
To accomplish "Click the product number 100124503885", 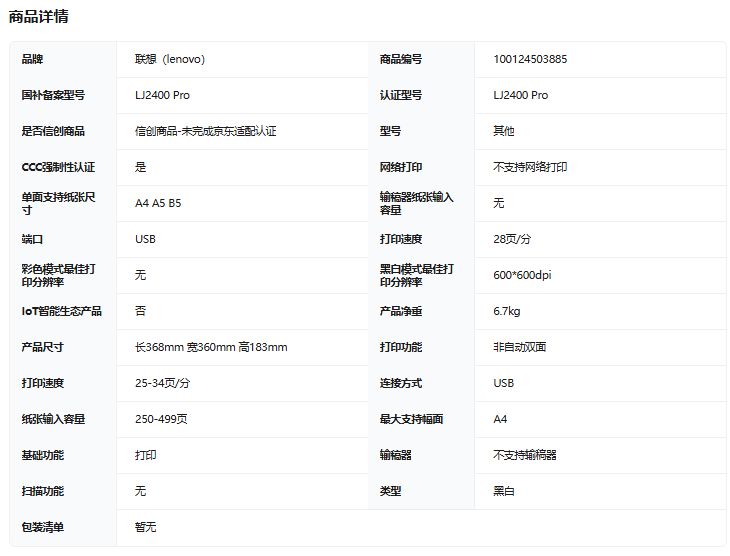I will pos(530,59).
